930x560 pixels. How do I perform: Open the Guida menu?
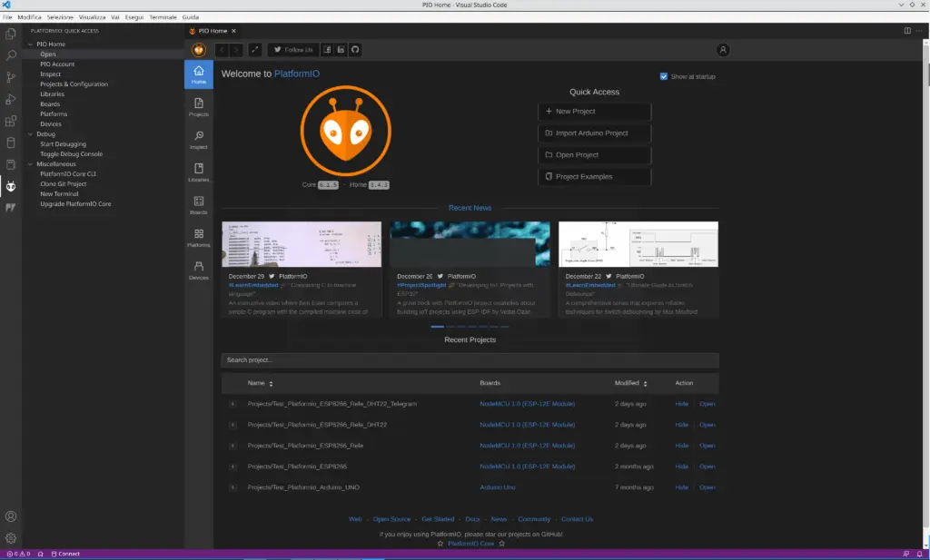(x=191, y=17)
